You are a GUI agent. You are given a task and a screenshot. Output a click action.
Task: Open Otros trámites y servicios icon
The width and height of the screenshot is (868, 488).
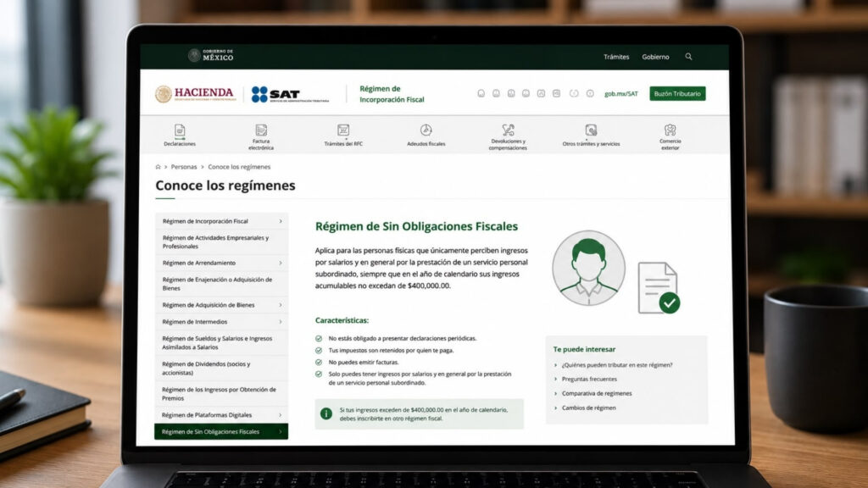(x=591, y=130)
